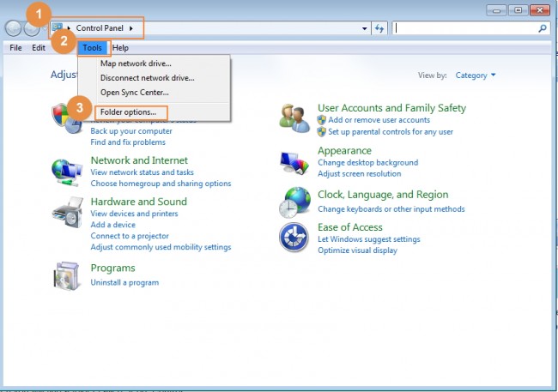Click Let Windows suggest settings link

tap(369, 239)
